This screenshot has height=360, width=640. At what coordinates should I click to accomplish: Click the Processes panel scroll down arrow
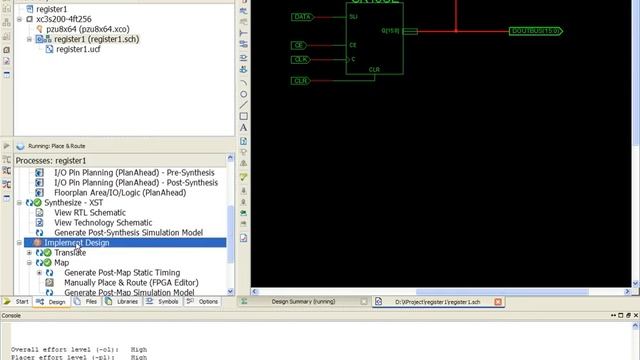pos(230,291)
